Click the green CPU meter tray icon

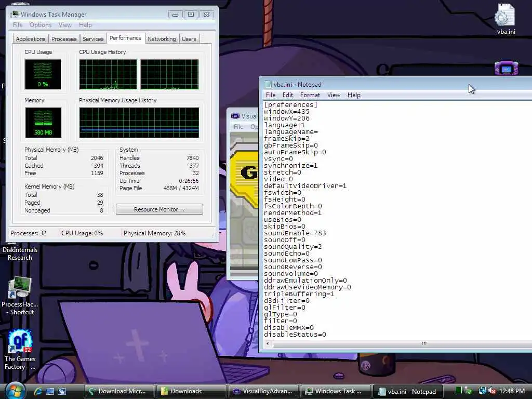(459, 391)
